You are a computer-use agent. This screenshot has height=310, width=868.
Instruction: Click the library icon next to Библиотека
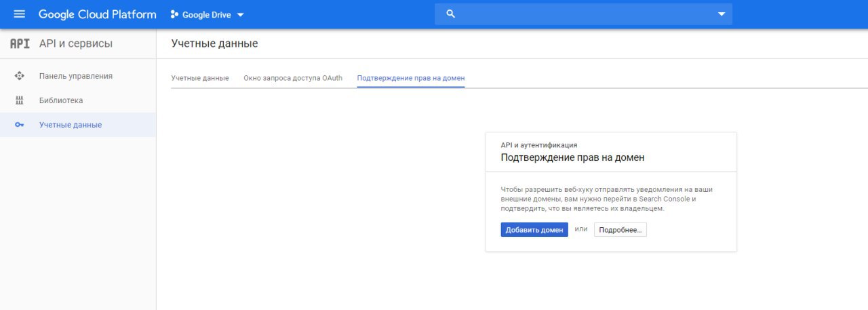[x=19, y=100]
